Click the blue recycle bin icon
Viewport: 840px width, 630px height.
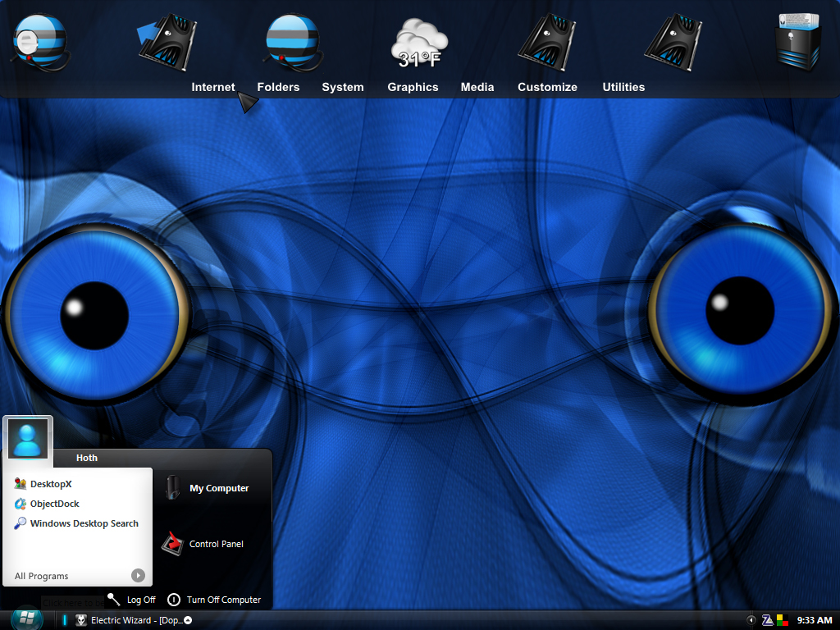tap(798, 42)
